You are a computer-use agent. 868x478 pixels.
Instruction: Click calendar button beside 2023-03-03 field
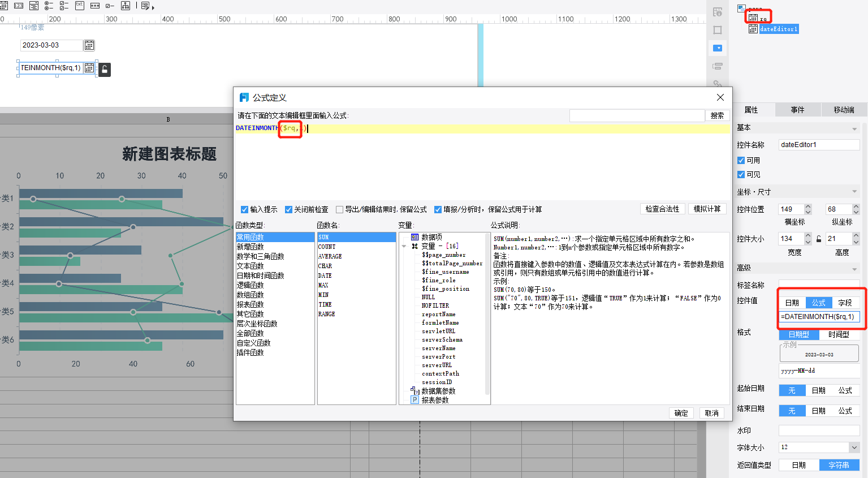(89, 45)
